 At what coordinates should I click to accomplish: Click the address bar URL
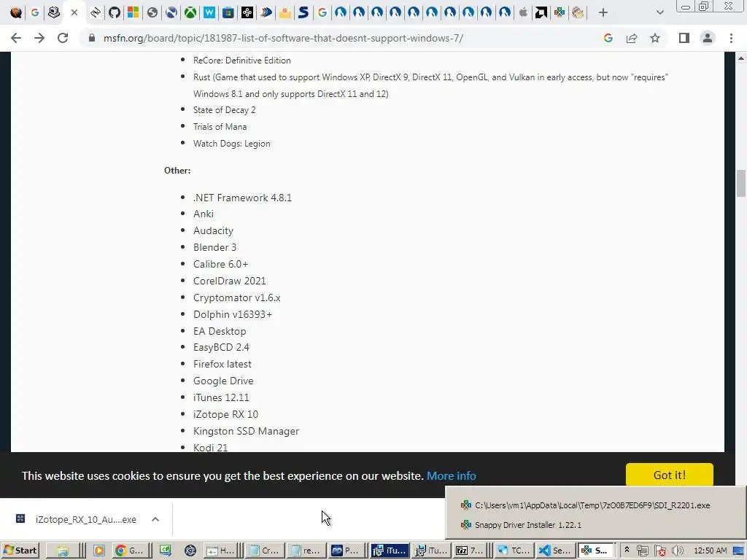(x=283, y=38)
